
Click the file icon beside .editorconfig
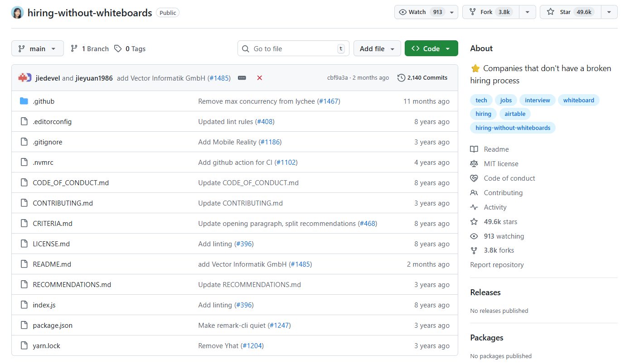[24, 121]
